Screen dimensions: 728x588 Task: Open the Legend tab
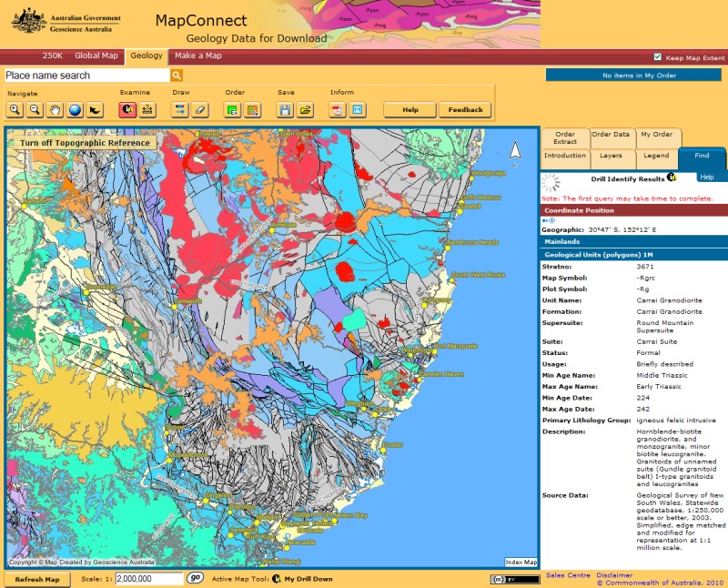point(656,156)
